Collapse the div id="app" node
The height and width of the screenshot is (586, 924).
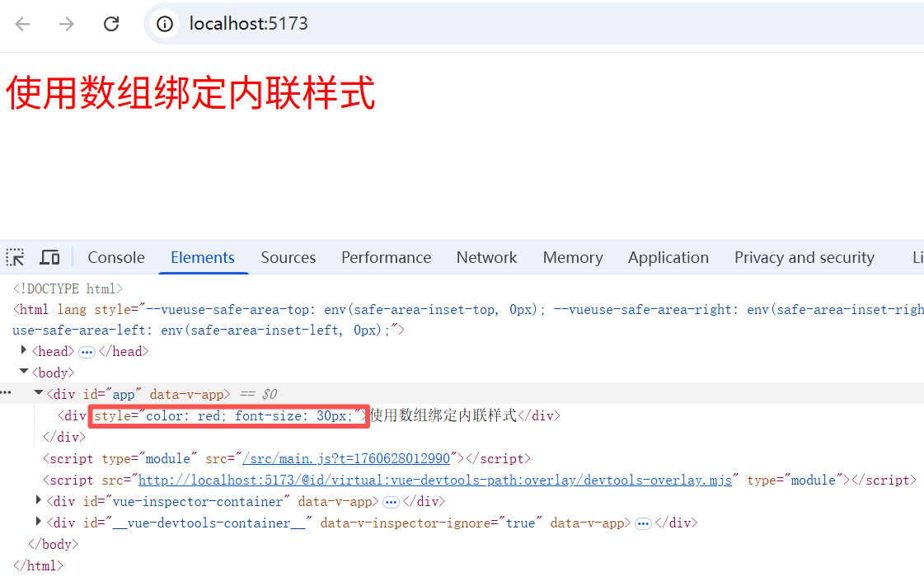pyautogui.click(x=39, y=393)
